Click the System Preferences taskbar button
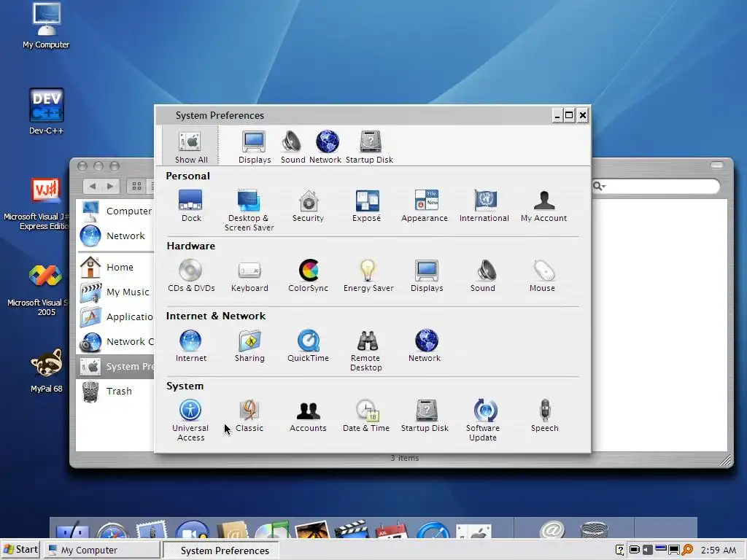The height and width of the screenshot is (560, 747). click(220, 551)
